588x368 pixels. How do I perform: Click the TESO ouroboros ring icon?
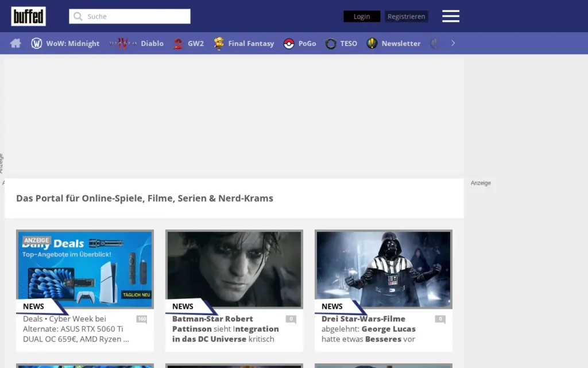pyautogui.click(x=331, y=44)
